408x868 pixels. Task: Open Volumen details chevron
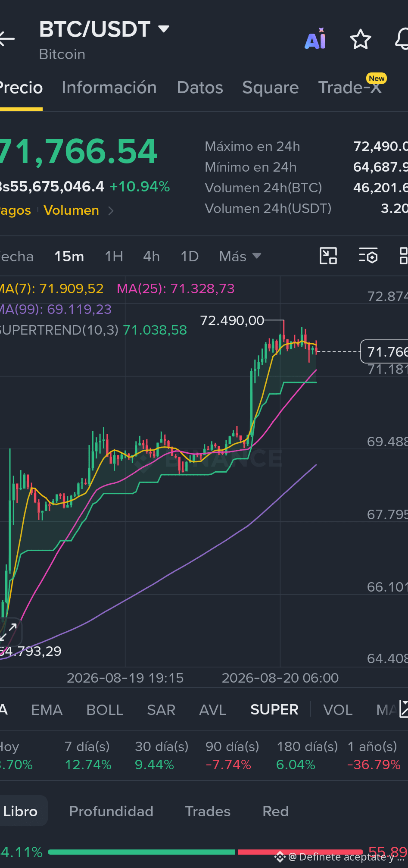click(x=111, y=211)
